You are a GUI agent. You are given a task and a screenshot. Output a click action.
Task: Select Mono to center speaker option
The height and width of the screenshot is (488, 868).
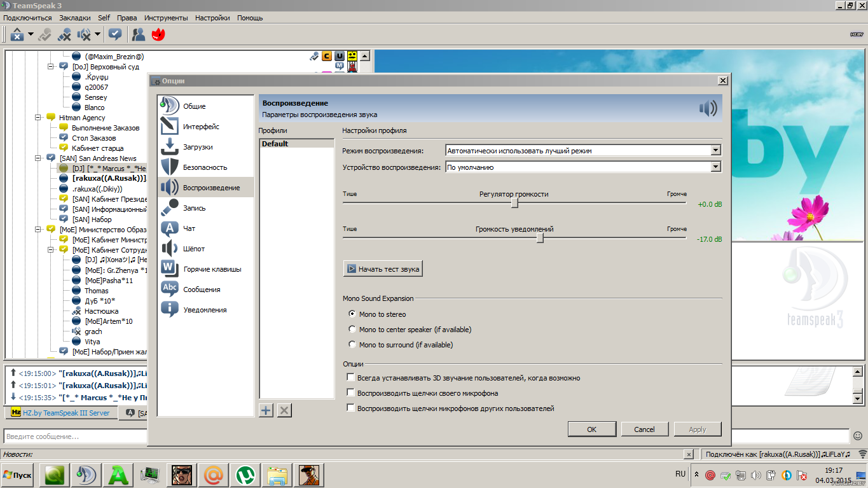pyautogui.click(x=352, y=330)
